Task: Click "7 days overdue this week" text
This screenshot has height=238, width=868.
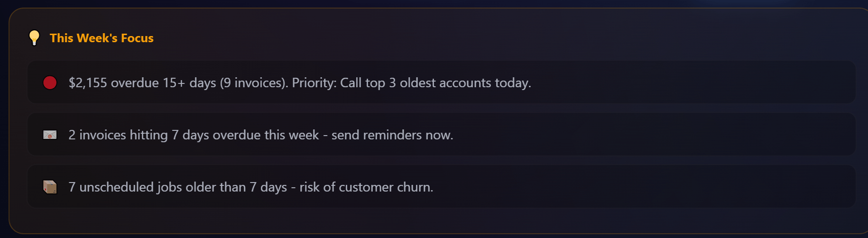Action: [245, 135]
